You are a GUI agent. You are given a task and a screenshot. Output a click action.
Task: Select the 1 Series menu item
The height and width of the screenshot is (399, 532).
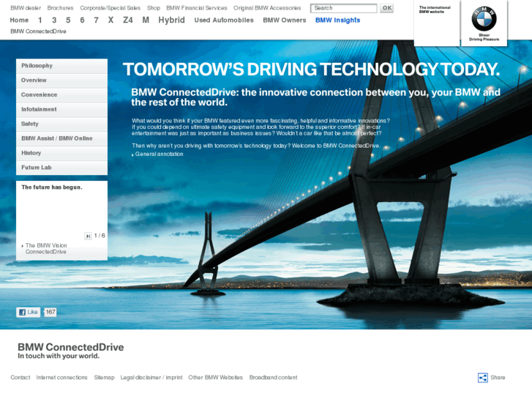pos(40,20)
